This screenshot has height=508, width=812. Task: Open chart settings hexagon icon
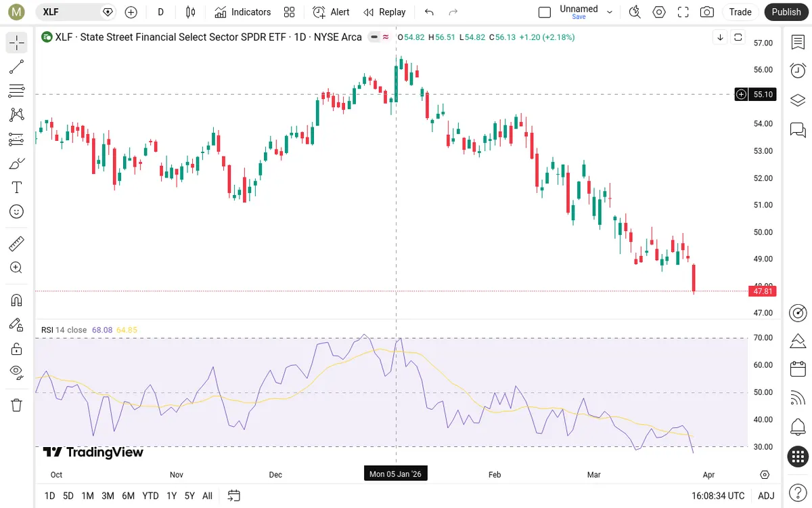(x=659, y=12)
